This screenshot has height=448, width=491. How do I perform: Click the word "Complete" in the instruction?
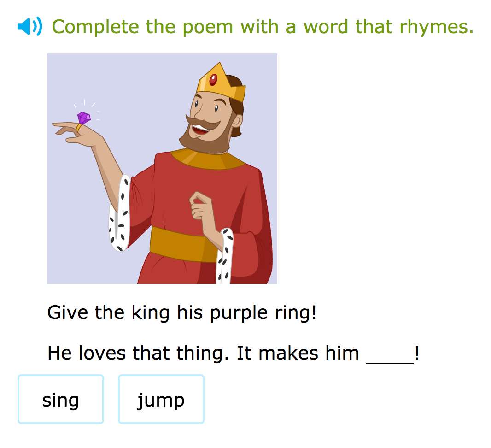tap(95, 27)
